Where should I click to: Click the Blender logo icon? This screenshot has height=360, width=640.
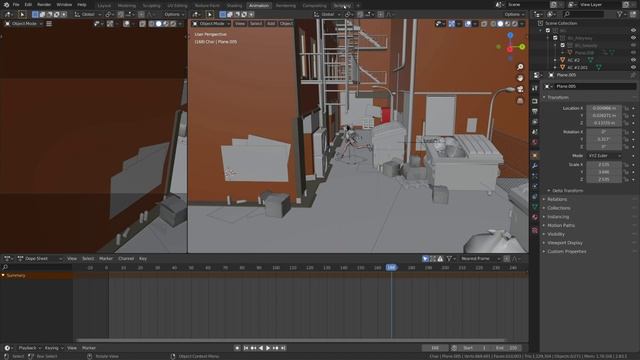click(6, 5)
